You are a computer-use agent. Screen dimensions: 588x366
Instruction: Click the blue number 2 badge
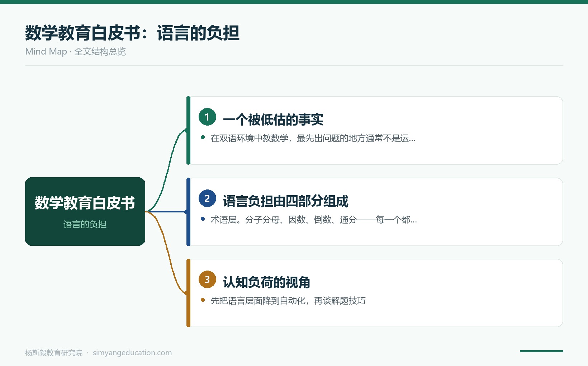pyautogui.click(x=207, y=198)
